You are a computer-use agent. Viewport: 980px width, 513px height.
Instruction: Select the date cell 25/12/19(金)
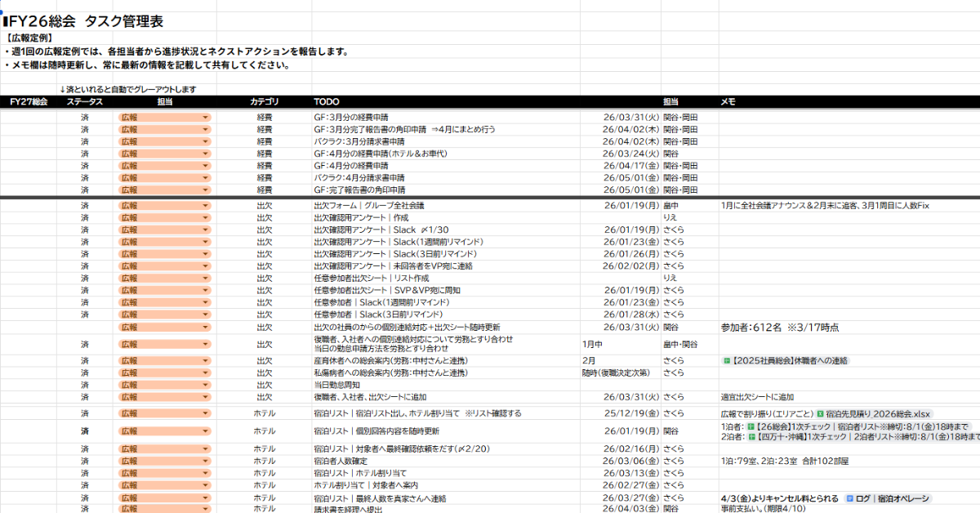pos(631,413)
